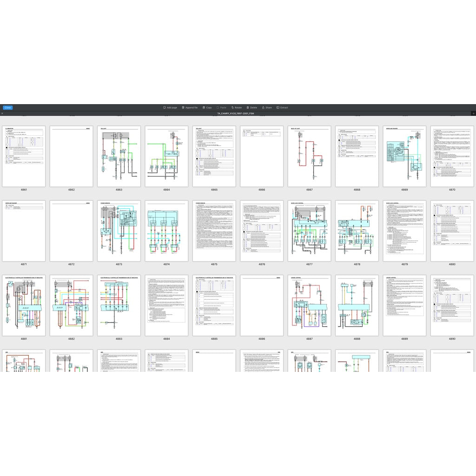Click the Paste icon in toolbar
The height and width of the screenshot is (476, 476).
pos(218,107)
